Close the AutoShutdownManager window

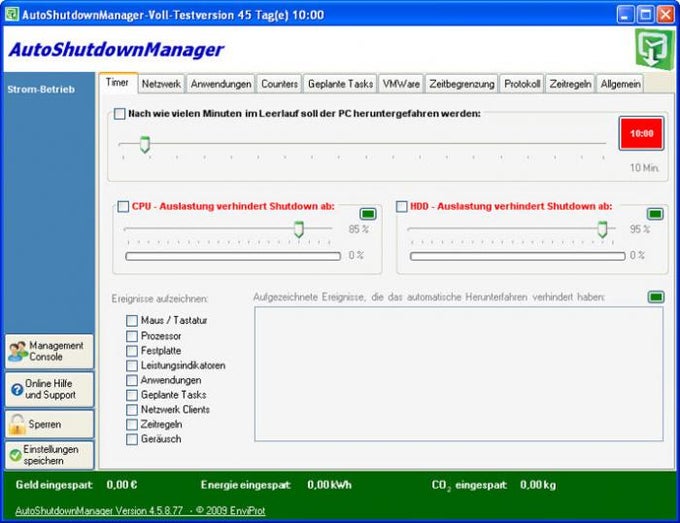point(665,14)
